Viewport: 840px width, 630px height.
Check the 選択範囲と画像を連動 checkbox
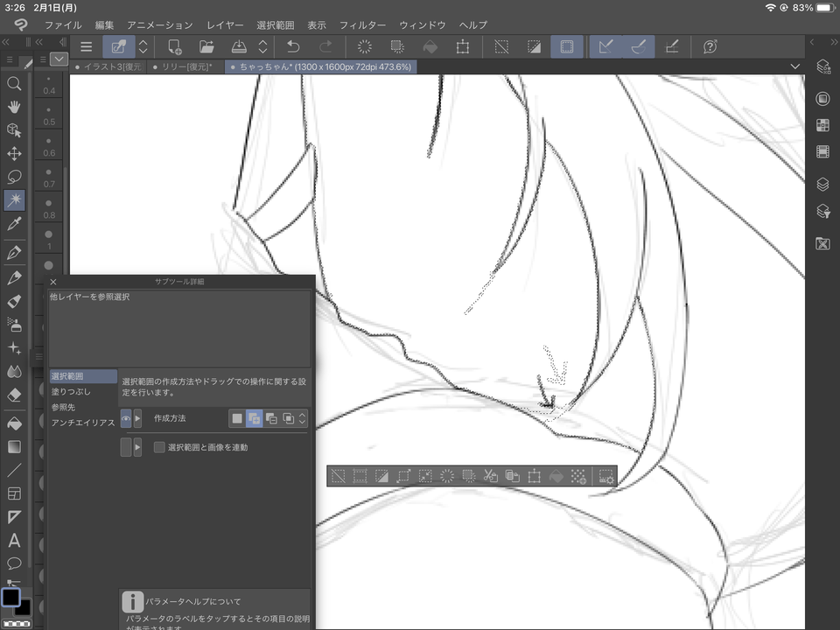click(159, 447)
